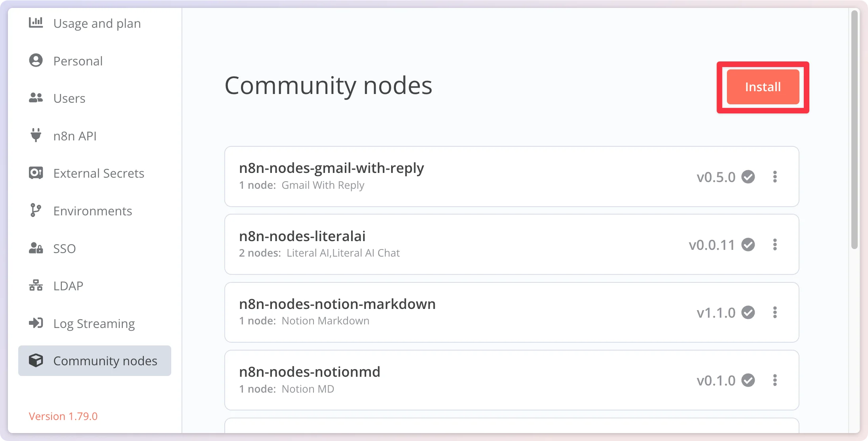
Task: Click the Personal profile icon
Action: [36, 60]
